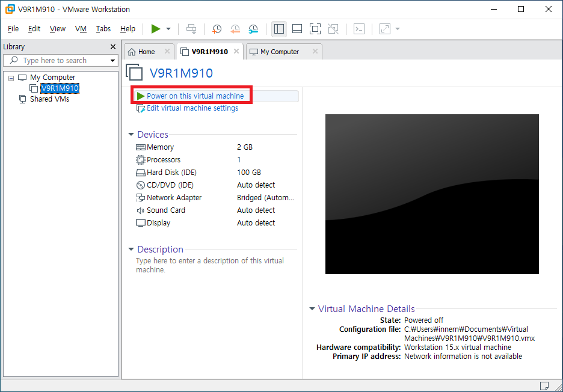563x392 pixels.
Task: Click the VMware Workstation title bar icon
Action: [10, 10]
